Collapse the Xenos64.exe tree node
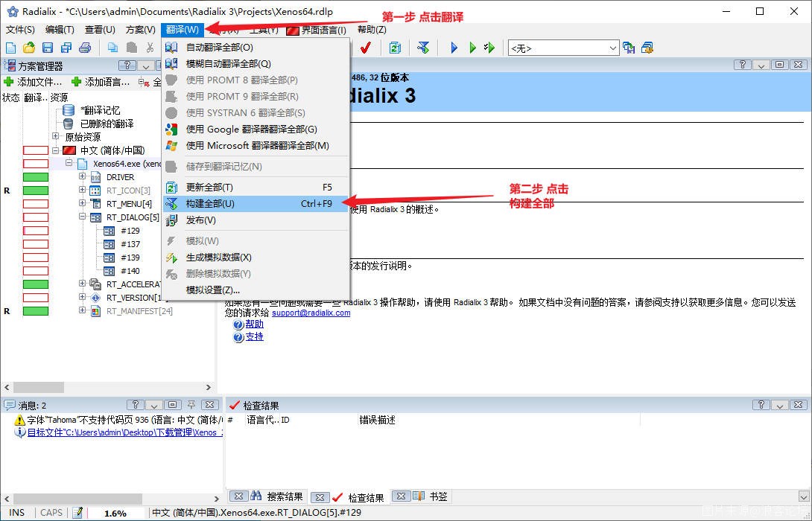The width and height of the screenshot is (812, 521). click(69, 163)
